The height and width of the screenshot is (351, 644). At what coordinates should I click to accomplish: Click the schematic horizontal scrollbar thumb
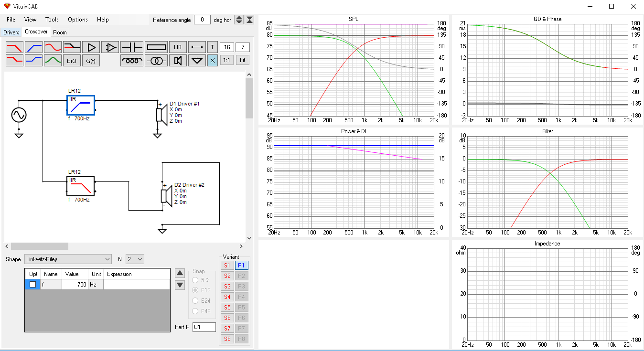coord(40,246)
